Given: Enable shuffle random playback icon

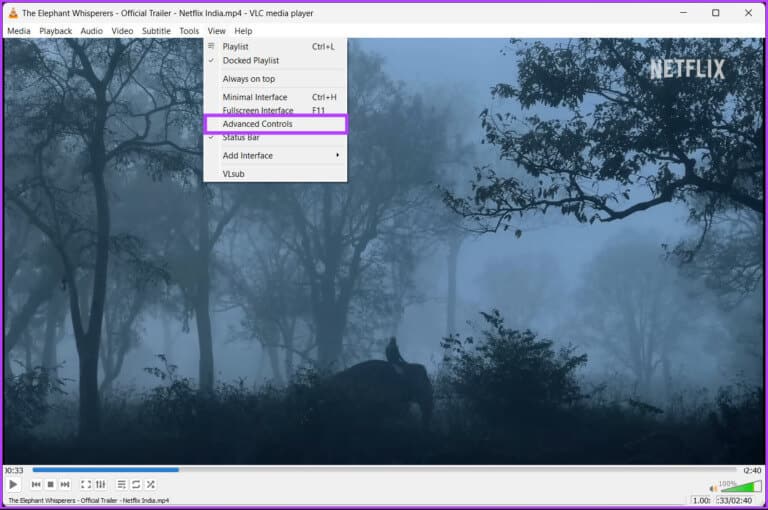Looking at the screenshot, I should coord(151,485).
